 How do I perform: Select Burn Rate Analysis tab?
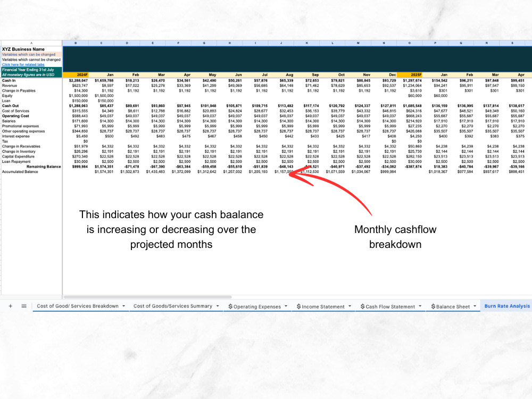[x=507, y=306]
